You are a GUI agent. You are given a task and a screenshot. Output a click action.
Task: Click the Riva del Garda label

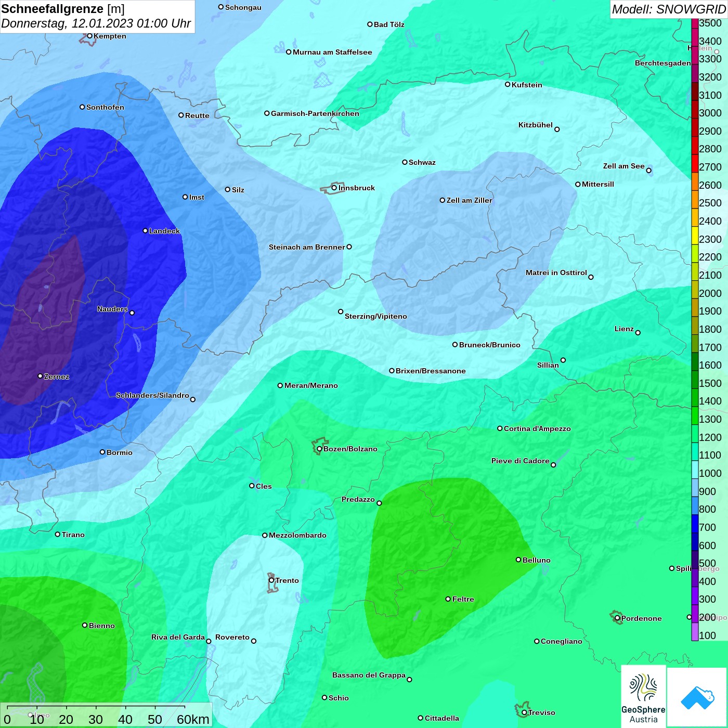click(178, 637)
